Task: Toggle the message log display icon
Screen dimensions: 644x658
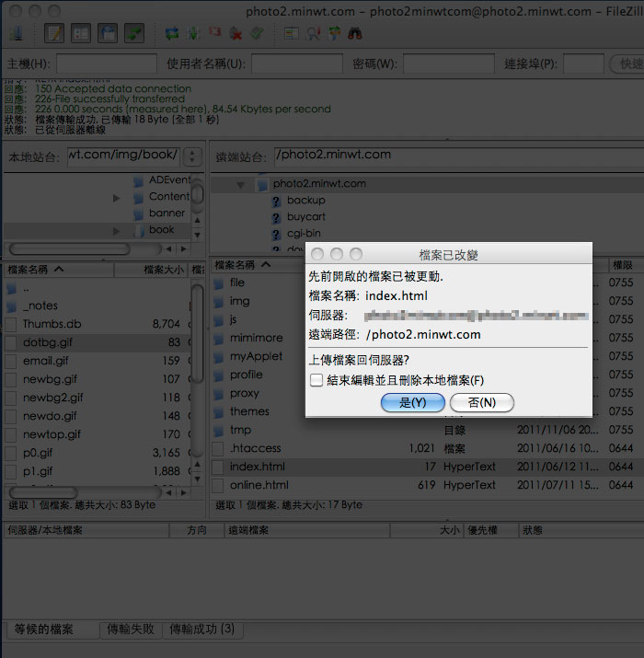Action: (x=54, y=33)
